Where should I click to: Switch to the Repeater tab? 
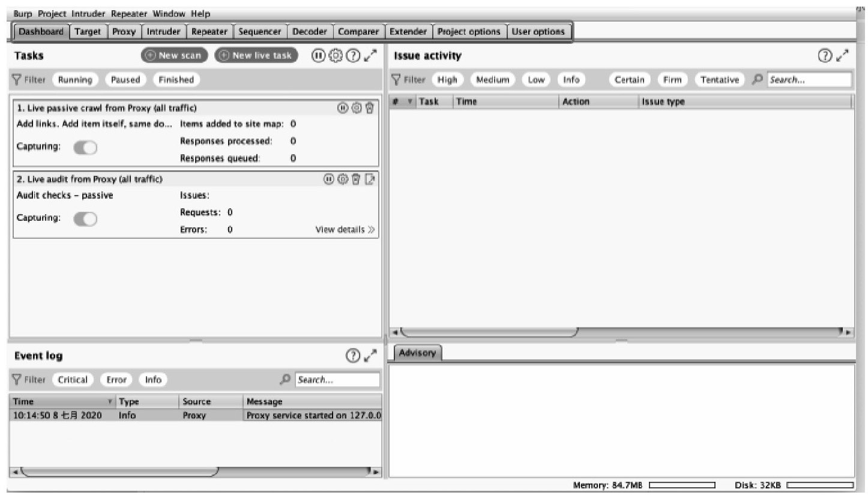click(209, 32)
